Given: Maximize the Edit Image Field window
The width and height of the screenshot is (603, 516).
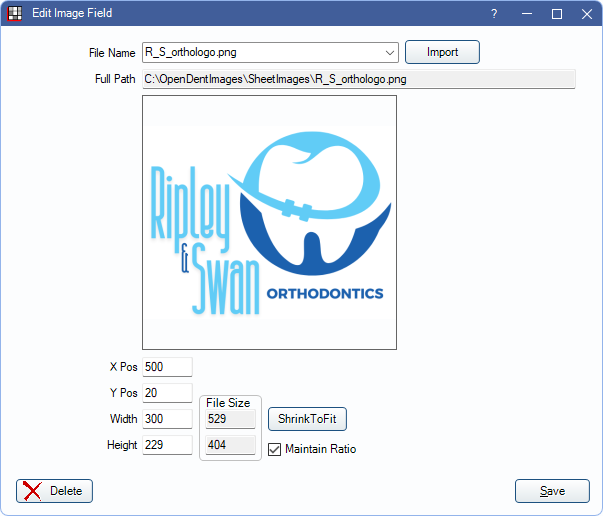Looking at the screenshot, I should click(x=557, y=14).
